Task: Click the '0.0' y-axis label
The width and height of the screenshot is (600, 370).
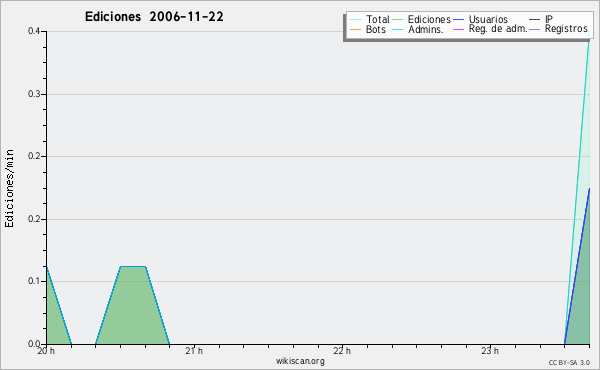Action: 34,344
